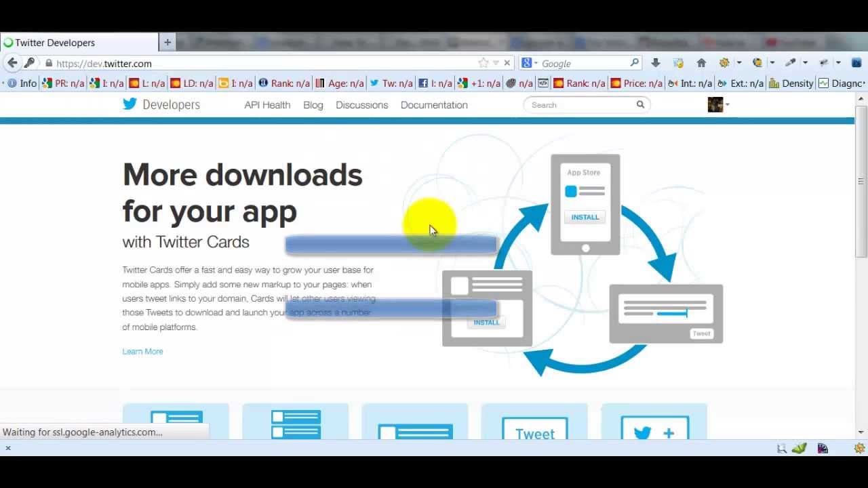Screen dimensions: 868x488
Task: Click the orange gear icon in add-on bar
Action: [x=859, y=448]
